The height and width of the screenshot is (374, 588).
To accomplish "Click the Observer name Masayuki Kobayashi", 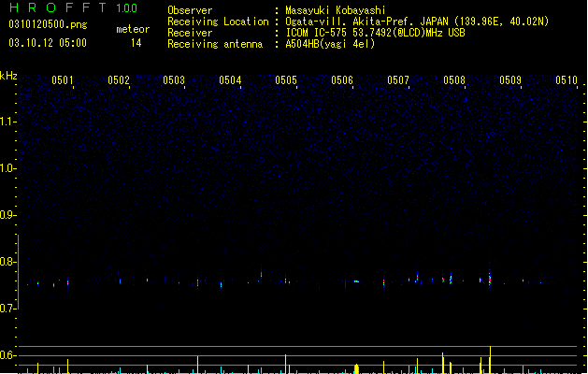I will click(336, 10).
